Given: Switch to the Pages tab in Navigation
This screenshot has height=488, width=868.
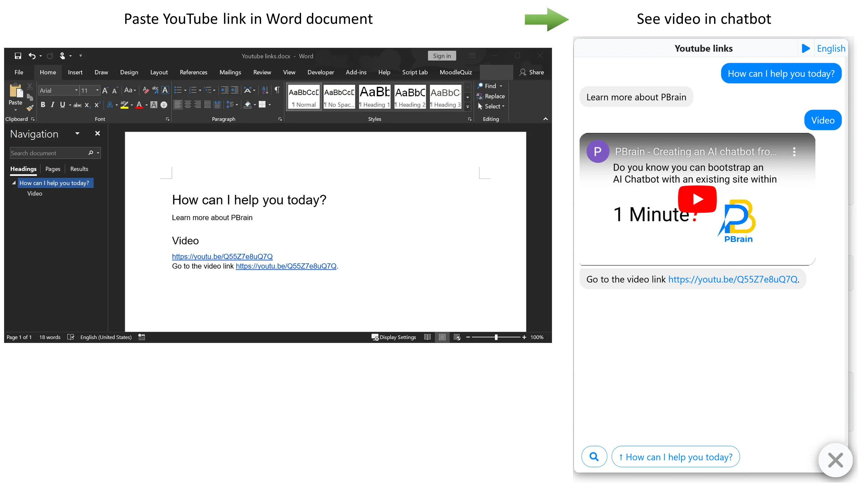Looking at the screenshot, I should point(53,169).
